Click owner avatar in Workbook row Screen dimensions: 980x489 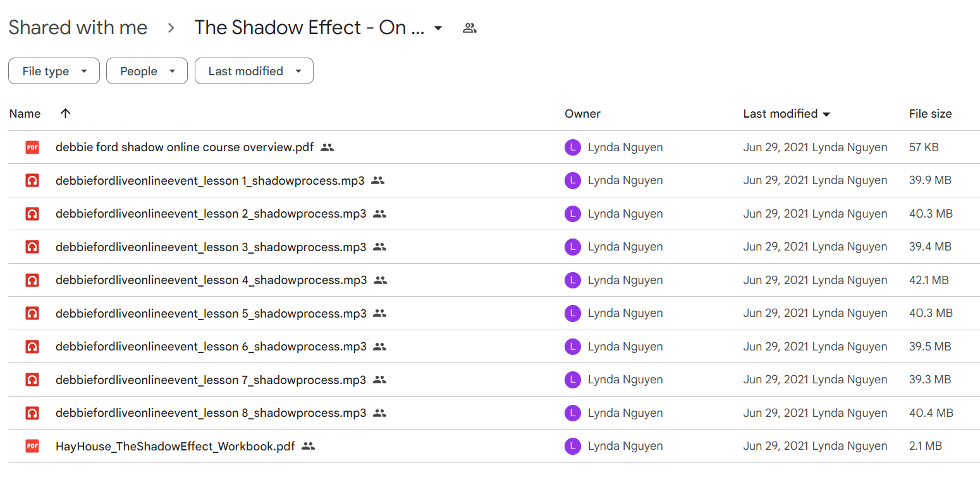(572, 446)
